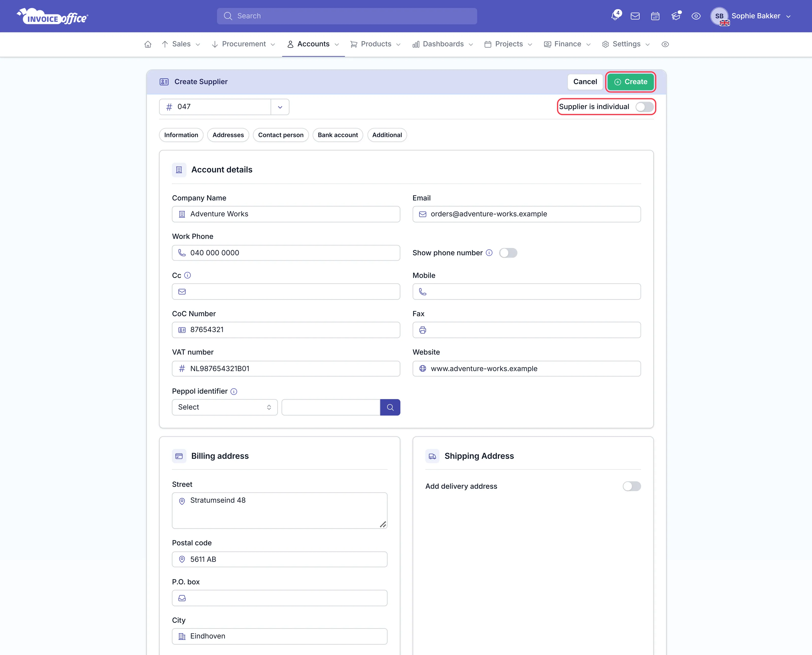Click the InvoiceOffice logo
812x655 pixels.
(53, 16)
